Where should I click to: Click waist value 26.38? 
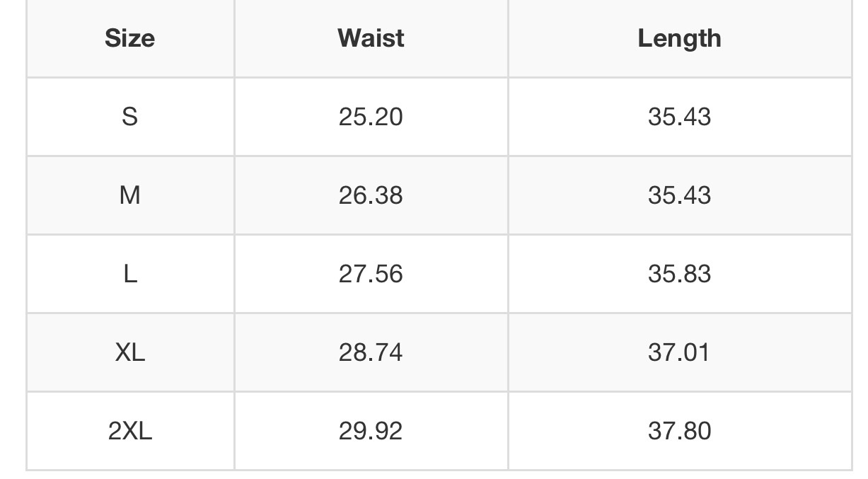point(371,195)
